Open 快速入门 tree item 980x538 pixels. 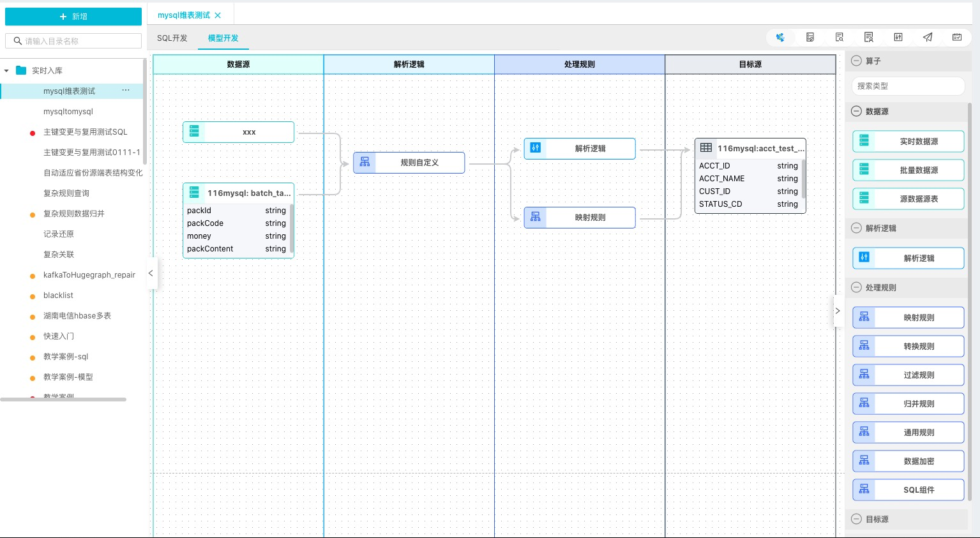(x=59, y=336)
